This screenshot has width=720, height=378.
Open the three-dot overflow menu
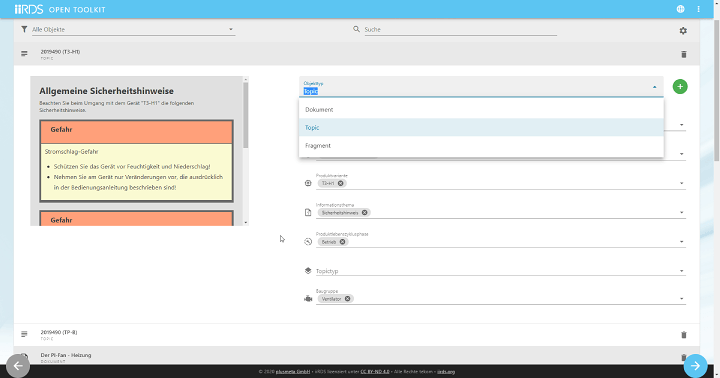tap(698, 9)
